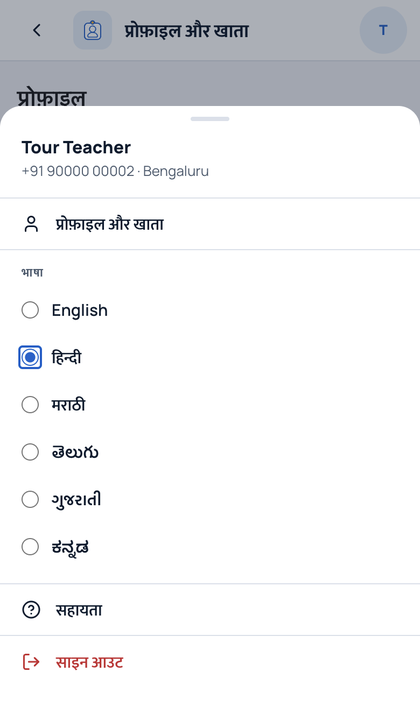Tap the bottom sheet drag handle
The width and height of the screenshot is (420, 707).
tap(210, 119)
